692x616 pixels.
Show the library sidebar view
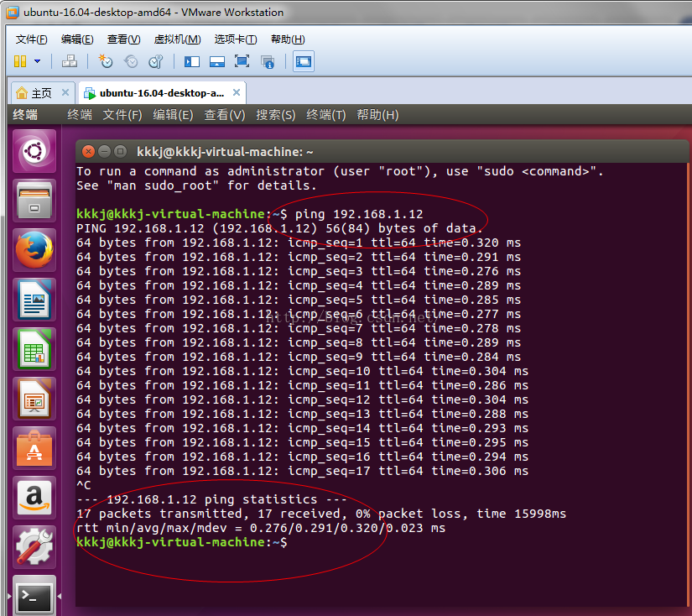pyautogui.click(x=191, y=61)
